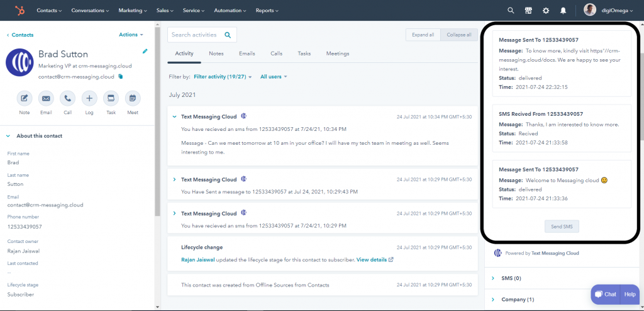The height and width of the screenshot is (311, 644).
Task: Open the Actions dropdown
Action: (131, 35)
